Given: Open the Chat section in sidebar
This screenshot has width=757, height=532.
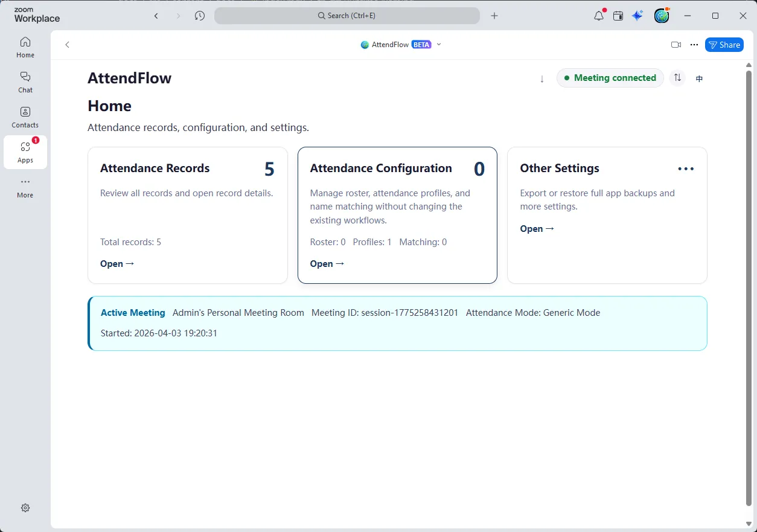Looking at the screenshot, I should [25, 82].
